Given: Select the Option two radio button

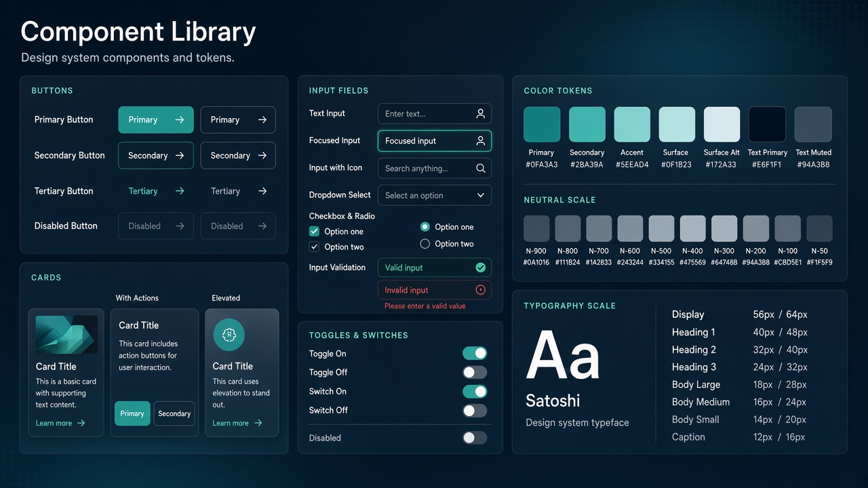Looking at the screenshot, I should (x=425, y=244).
